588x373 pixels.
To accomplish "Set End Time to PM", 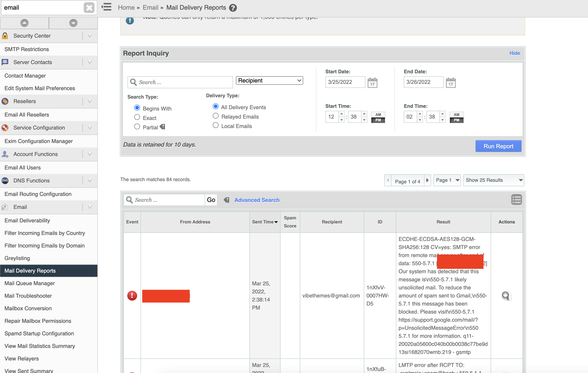I will (456, 120).
